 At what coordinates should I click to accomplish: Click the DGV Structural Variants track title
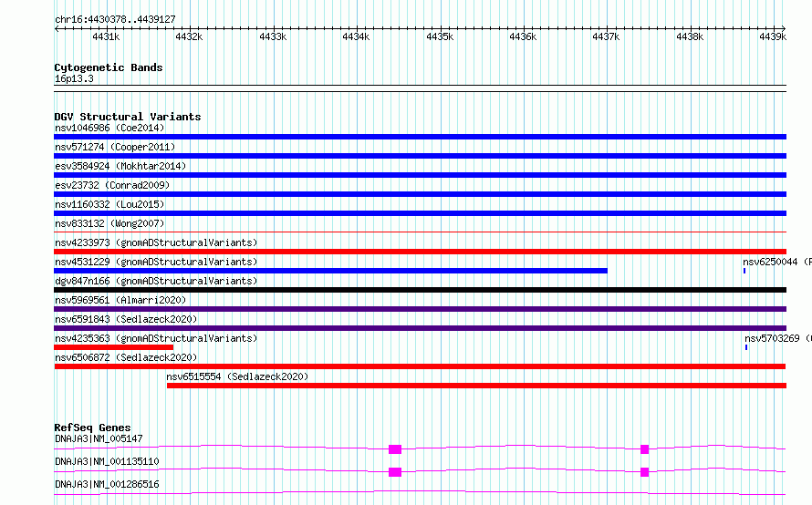tap(128, 117)
